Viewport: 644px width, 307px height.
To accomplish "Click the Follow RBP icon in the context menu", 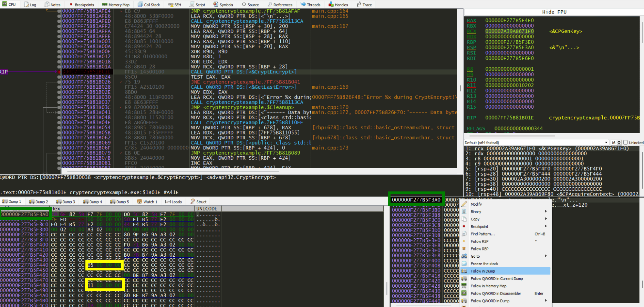I will click(464, 249).
